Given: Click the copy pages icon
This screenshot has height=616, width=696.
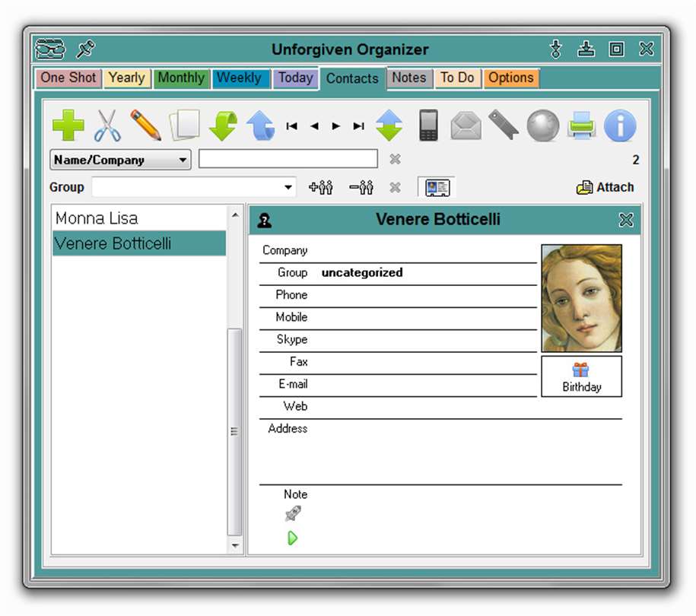Looking at the screenshot, I should [184, 125].
